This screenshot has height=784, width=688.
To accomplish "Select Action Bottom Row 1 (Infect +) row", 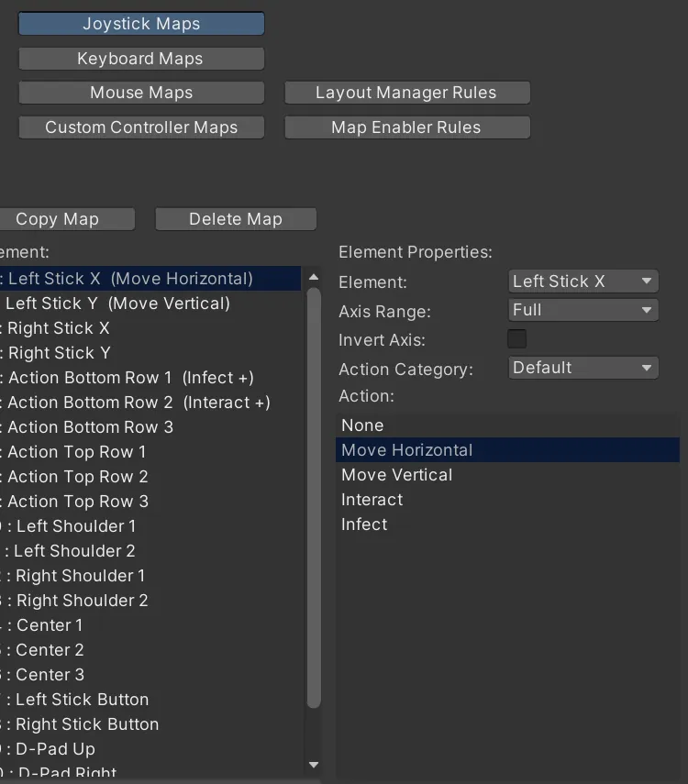I will pyautogui.click(x=150, y=378).
